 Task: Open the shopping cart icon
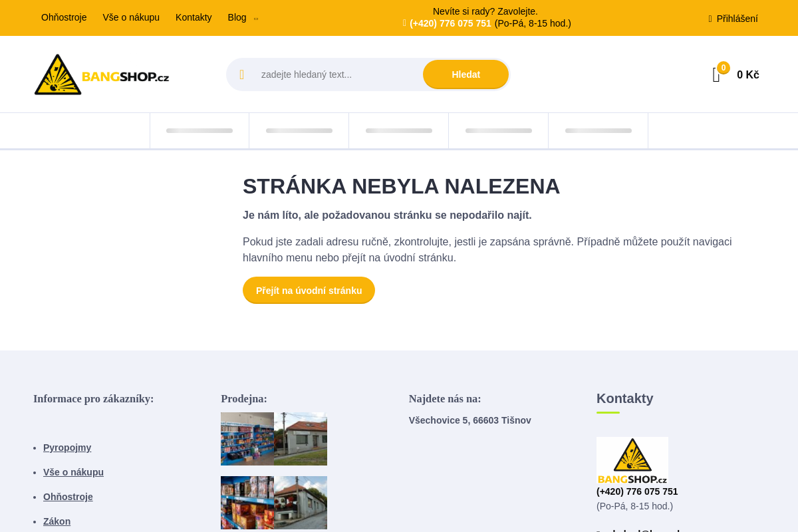(716, 75)
